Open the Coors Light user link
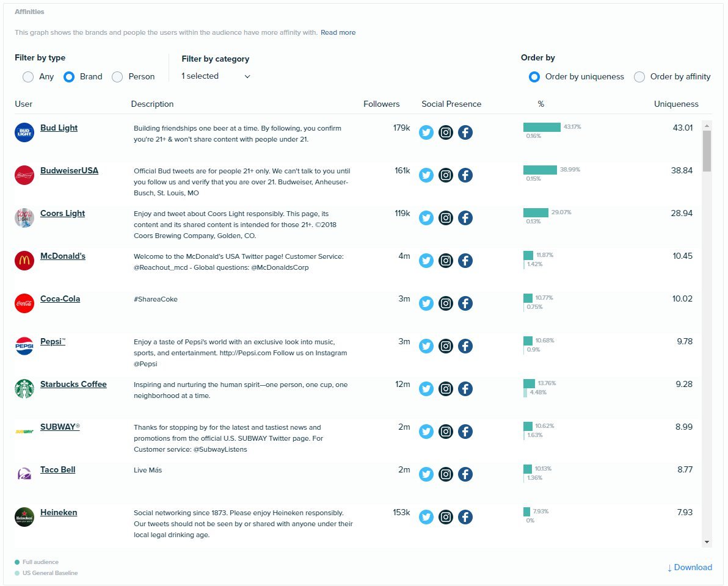This screenshot has width=728, height=586. pyautogui.click(x=63, y=213)
